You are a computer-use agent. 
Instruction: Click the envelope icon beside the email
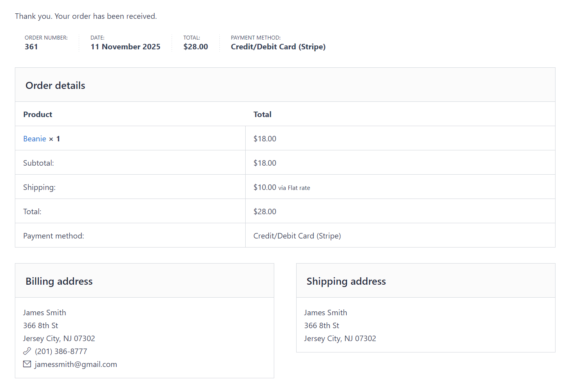click(x=27, y=364)
